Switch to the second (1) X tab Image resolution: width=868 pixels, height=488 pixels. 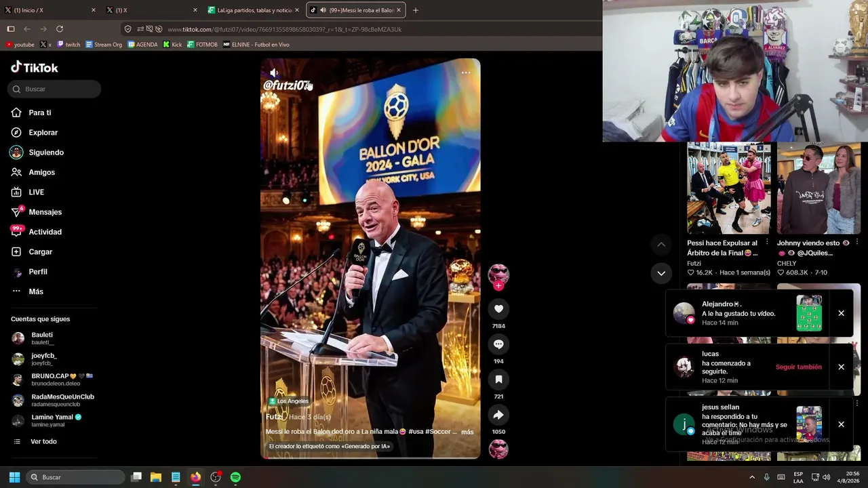(152, 10)
